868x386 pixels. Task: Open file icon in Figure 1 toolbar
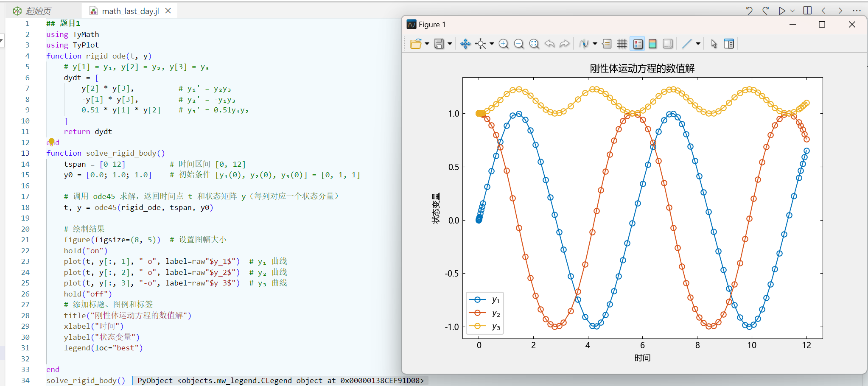point(416,44)
